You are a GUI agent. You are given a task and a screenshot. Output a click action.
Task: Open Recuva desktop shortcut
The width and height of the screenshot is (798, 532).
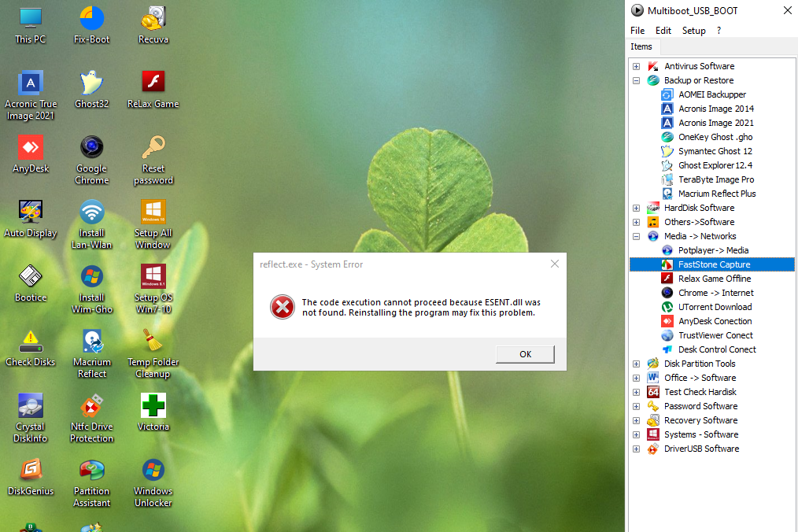tap(153, 25)
